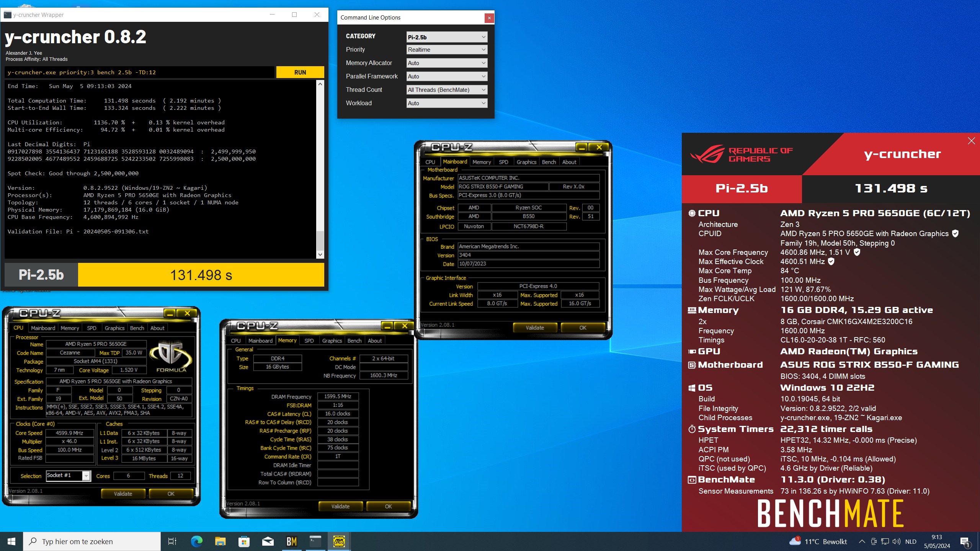Open Windows Start menu
This screenshot has height=551, width=980.
point(11,541)
